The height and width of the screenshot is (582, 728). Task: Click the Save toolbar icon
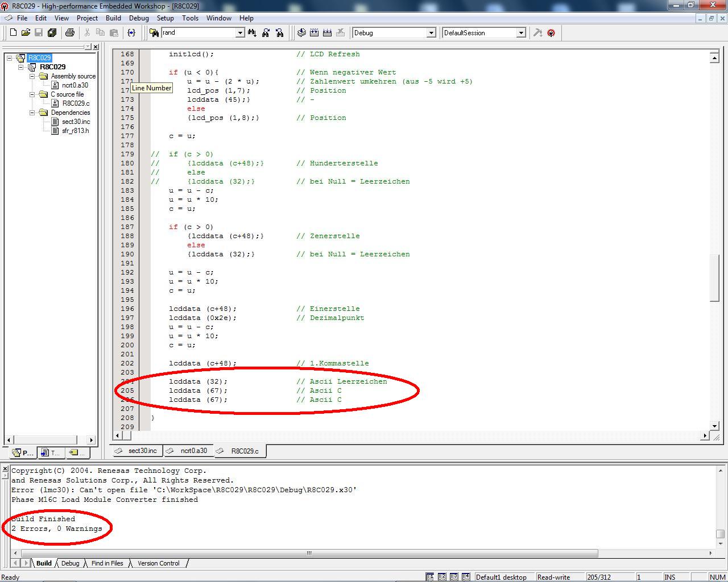point(39,33)
